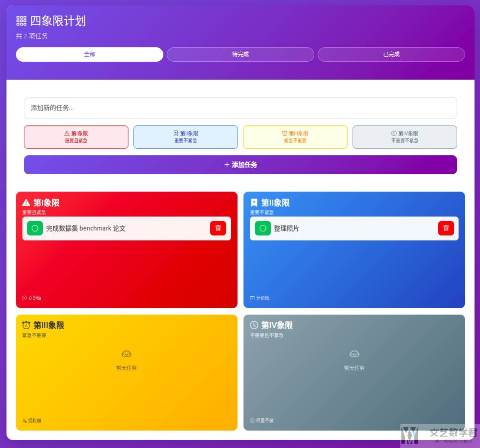Mark 整理照片 as completed

pos(262,228)
